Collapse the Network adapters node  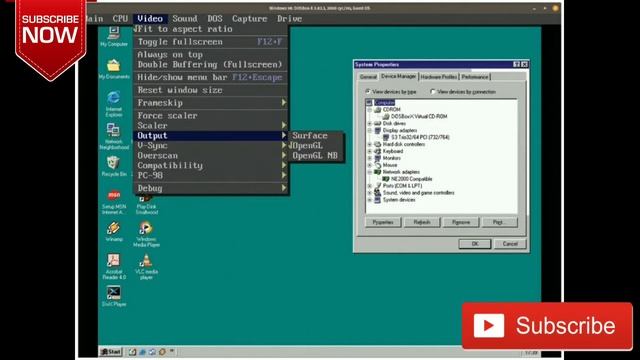pyautogui.click(x=370, y=172)
